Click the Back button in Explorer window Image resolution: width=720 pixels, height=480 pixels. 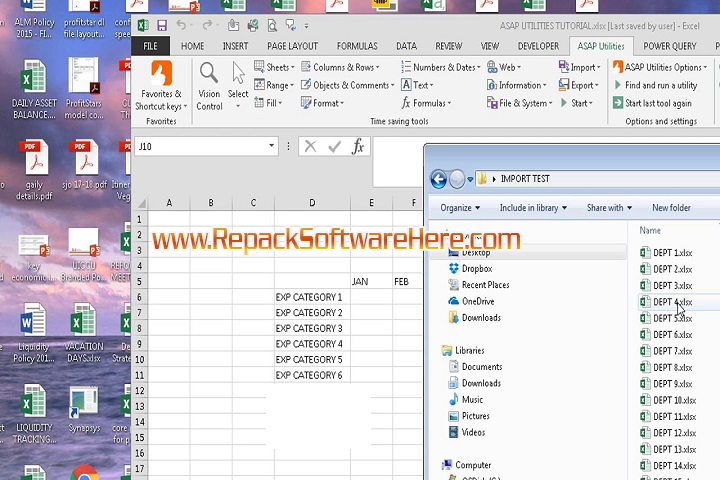pyautogui.click(x=439, y=179)
